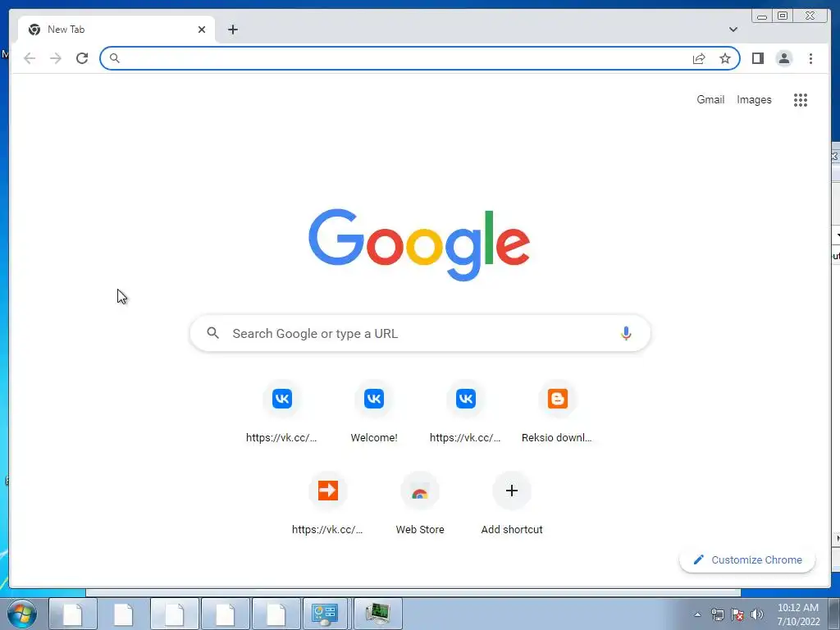Click the Add shortcut plus tile
The image size is (840, 630).
512,504
